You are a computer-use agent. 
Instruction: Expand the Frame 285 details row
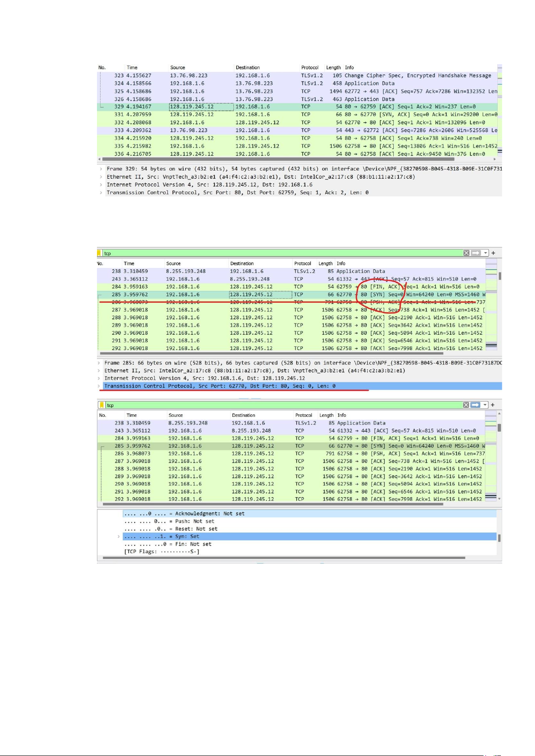click(99, 363)
